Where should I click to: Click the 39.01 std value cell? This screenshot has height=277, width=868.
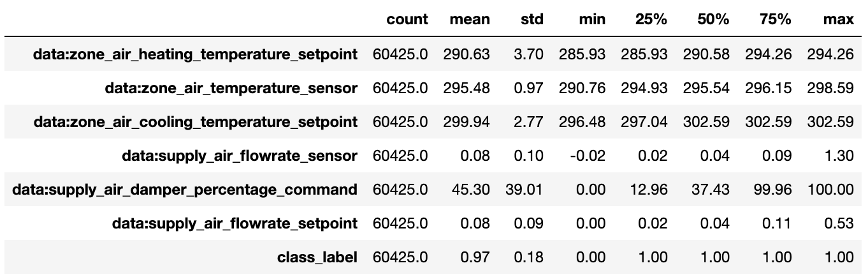525,190
